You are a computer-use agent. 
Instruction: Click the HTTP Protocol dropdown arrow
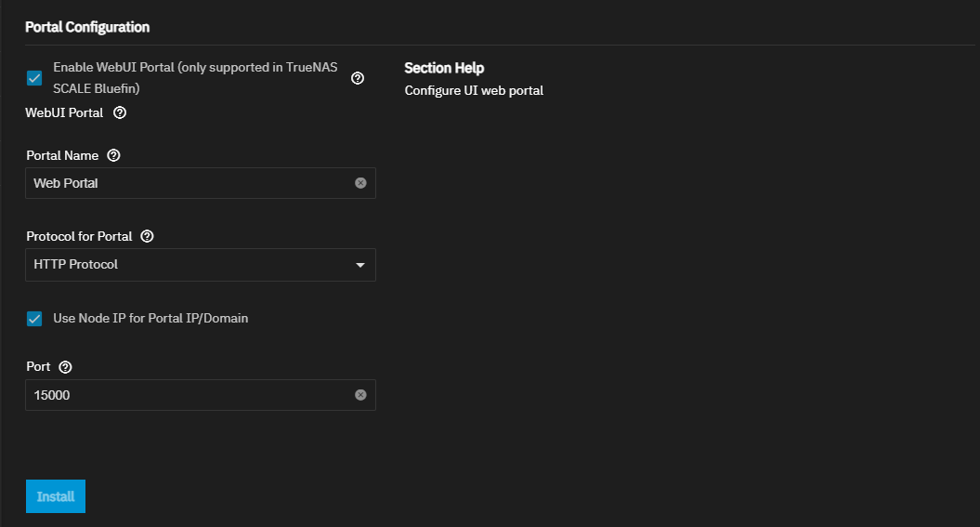click(x=360, y=265)
